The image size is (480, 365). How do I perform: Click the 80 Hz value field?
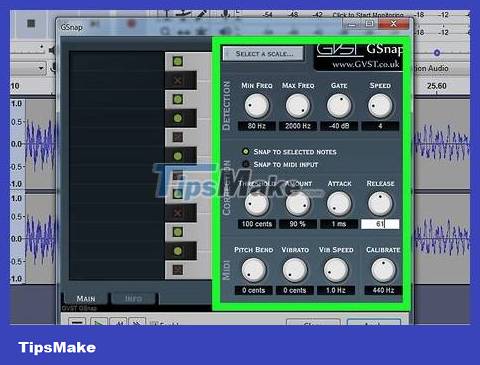257,126
